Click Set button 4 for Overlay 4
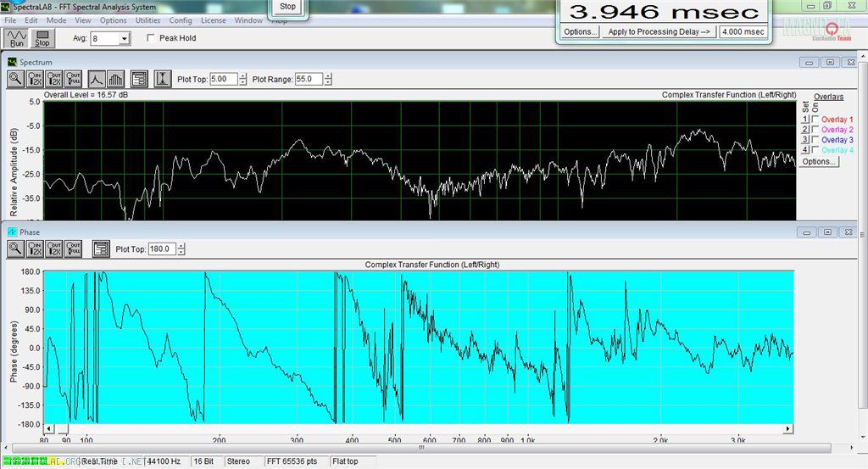The width and height of the screenshot is (868, 469). (x=805, y=150)
